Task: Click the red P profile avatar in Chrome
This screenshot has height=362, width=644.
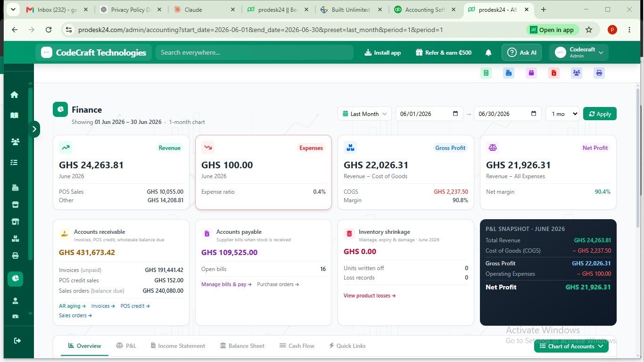Action: [612, 30]
